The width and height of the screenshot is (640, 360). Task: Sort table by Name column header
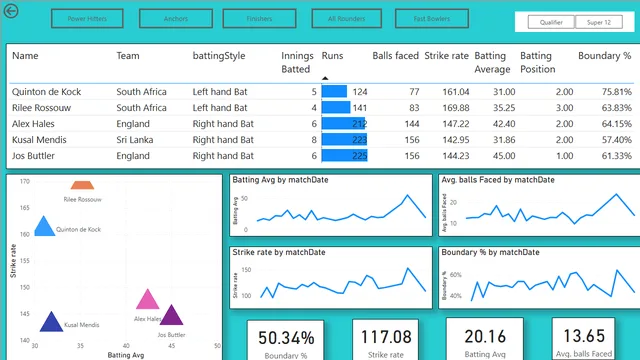click(25, 56)
